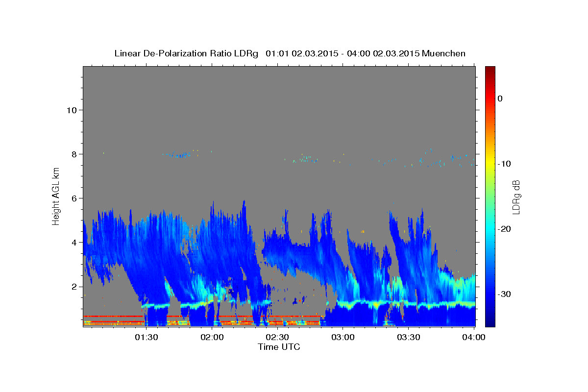Click the end date '04:00 02.03.2015' in title
588x392 pixels.
click(382, 53)
